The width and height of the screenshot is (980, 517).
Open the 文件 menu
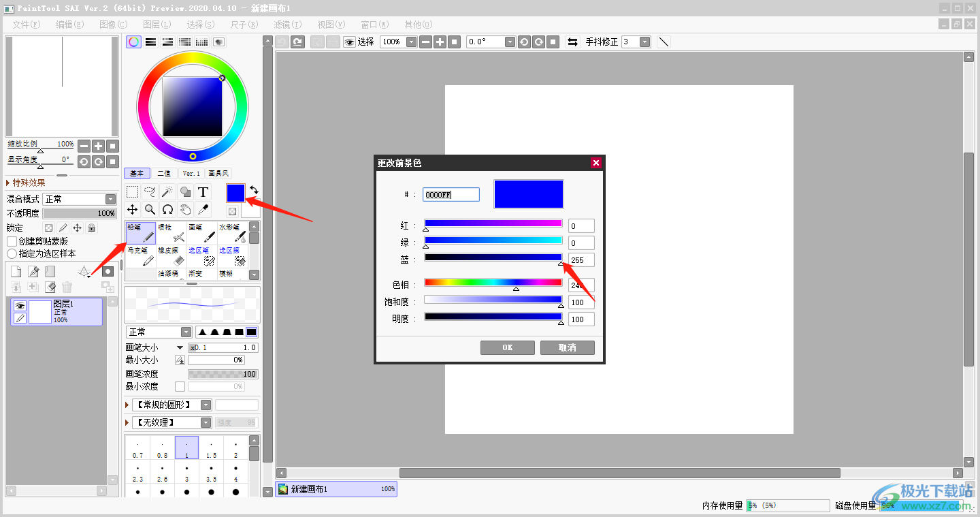(x=26, y=24)
